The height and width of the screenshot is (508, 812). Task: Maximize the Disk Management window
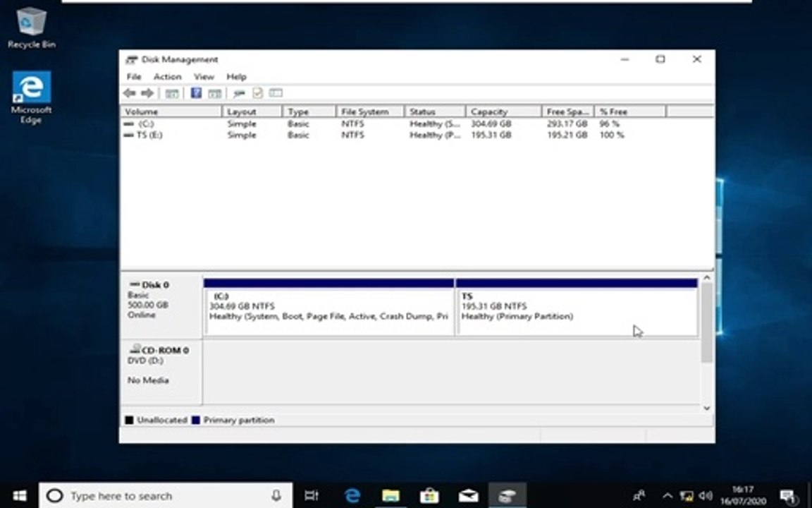click(660, 59)
